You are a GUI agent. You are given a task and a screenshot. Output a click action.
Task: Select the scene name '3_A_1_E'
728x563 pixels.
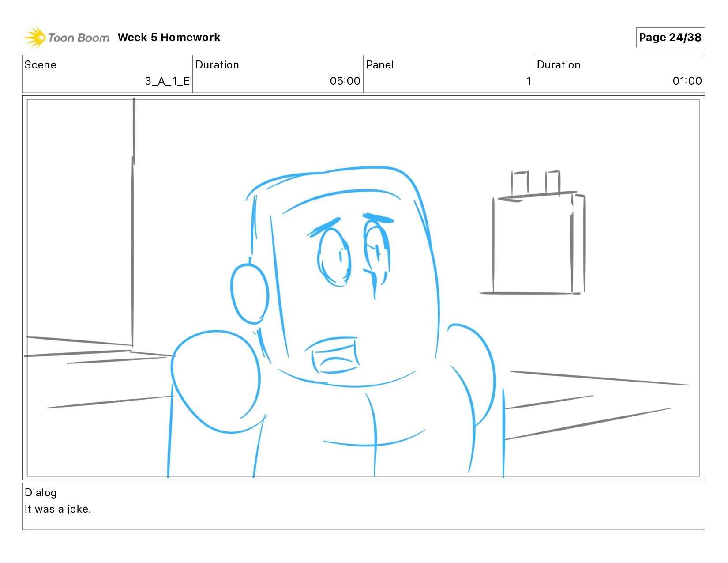click(x=167, y=81)
